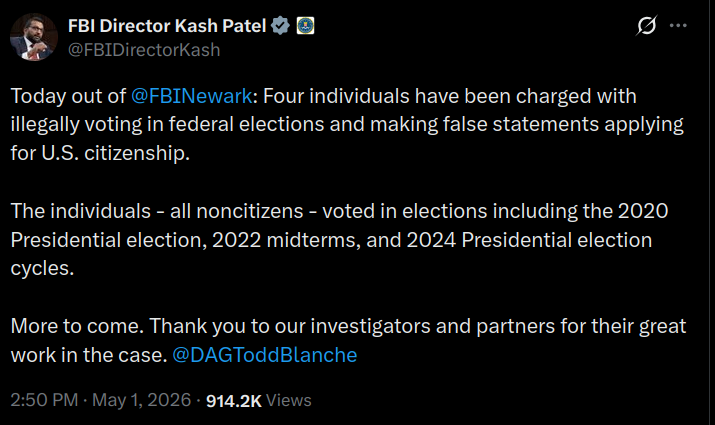Click the '2024 Presidential election' text

point(529,240)
